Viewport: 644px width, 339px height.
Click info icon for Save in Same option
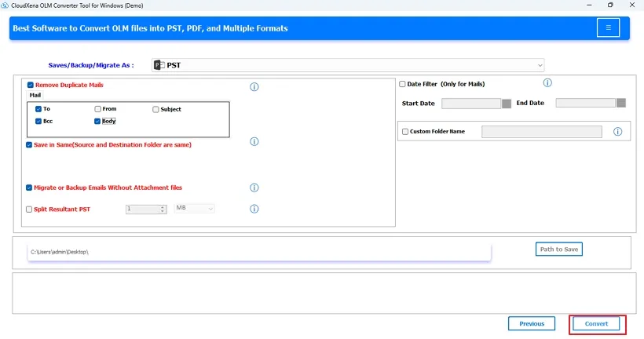click(x=254, y=142)
